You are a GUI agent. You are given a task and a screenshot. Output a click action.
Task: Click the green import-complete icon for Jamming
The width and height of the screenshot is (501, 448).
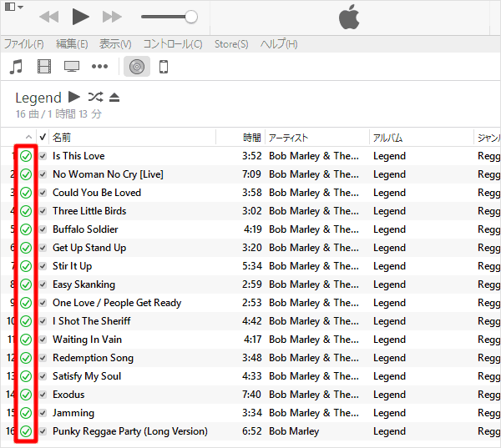point(26,413)
